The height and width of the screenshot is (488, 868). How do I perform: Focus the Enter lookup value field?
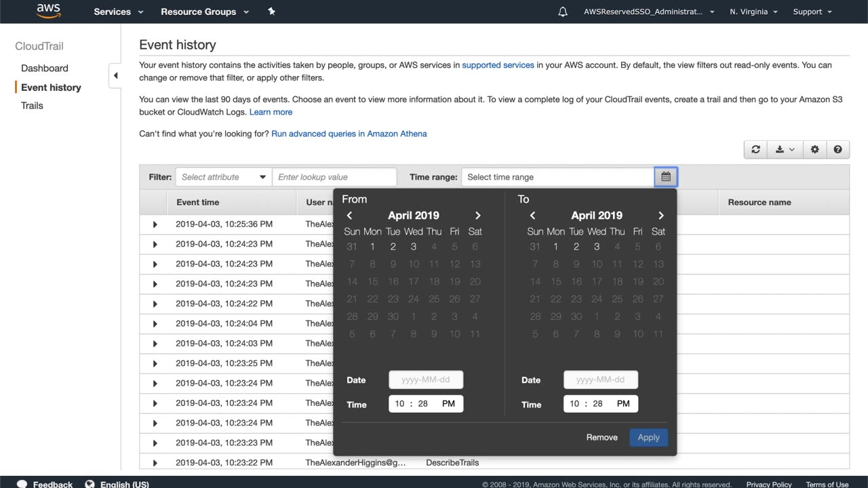334,177
